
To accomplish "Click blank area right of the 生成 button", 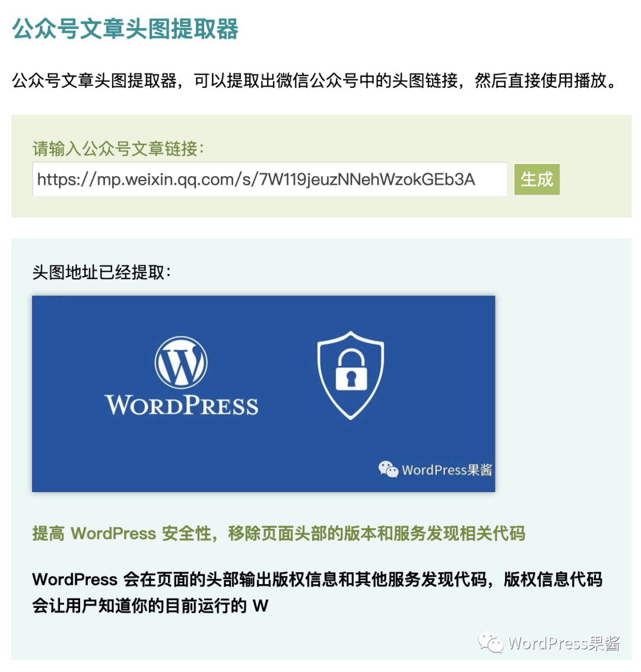I will (595, 179).
